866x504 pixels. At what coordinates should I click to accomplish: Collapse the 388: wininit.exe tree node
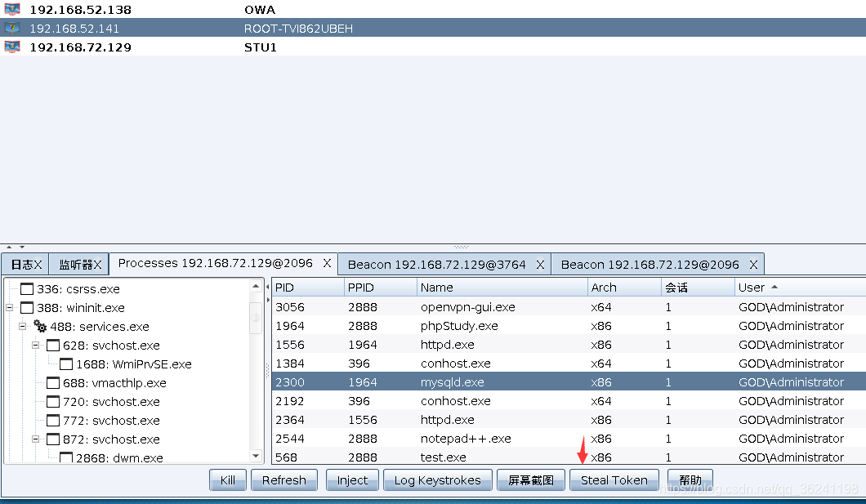(x=9, y=307)
